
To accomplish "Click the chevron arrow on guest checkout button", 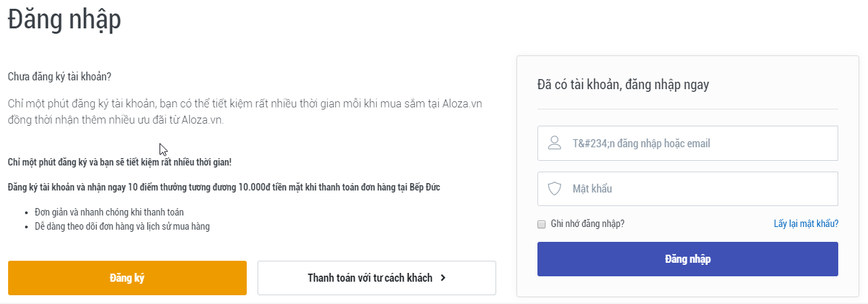I will [x=443, y=278].
